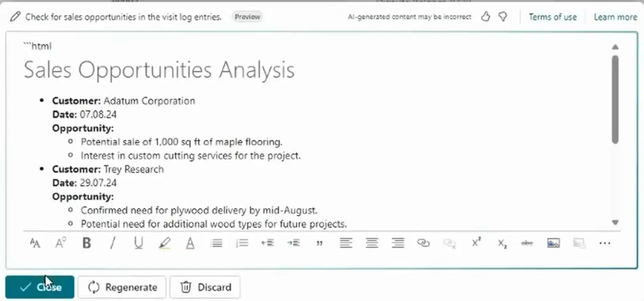This screenshot has height=301, width=644.
Task: Insert a numbered list
Action: [242, 243]
